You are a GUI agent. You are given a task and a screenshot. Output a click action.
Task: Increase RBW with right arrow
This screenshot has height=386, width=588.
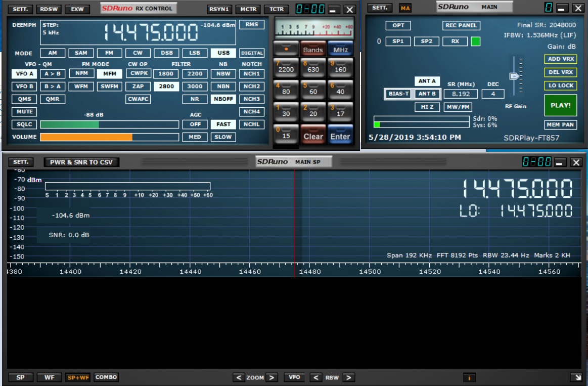[349, 377]
